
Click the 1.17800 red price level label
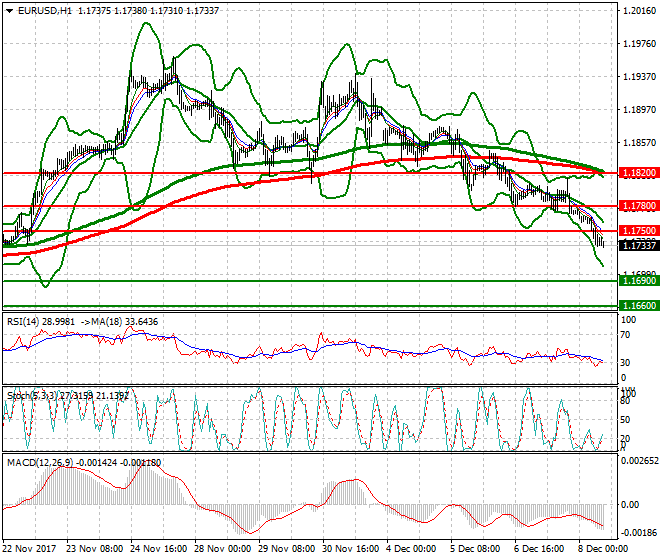(639, 206)
